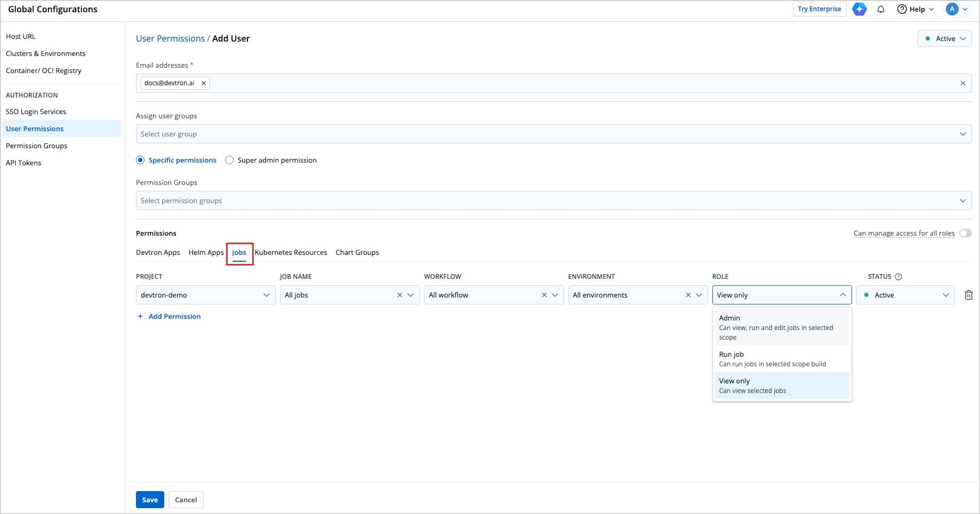The image size is (980, 514).
Task: Choose the Admin role option
Action: (781, 327)
